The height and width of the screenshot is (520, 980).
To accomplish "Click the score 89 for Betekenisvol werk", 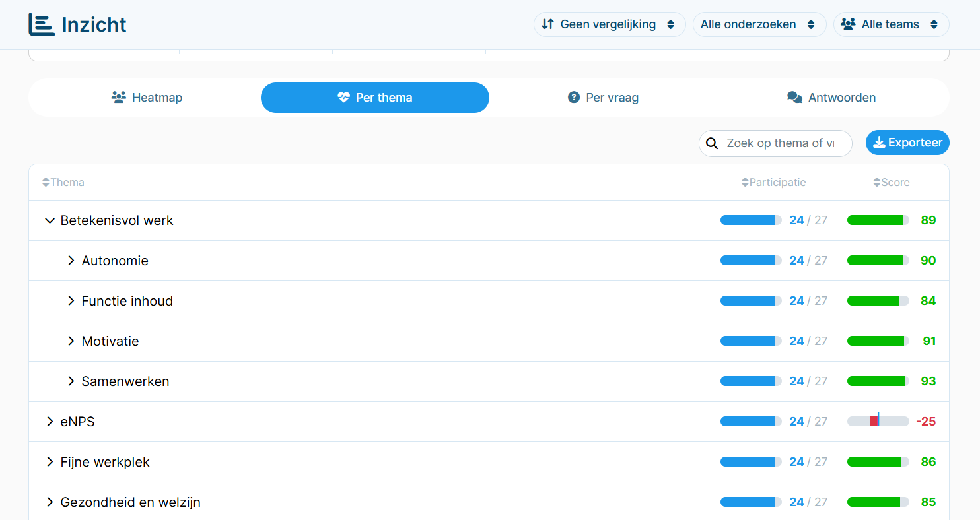I will [928, 220].
